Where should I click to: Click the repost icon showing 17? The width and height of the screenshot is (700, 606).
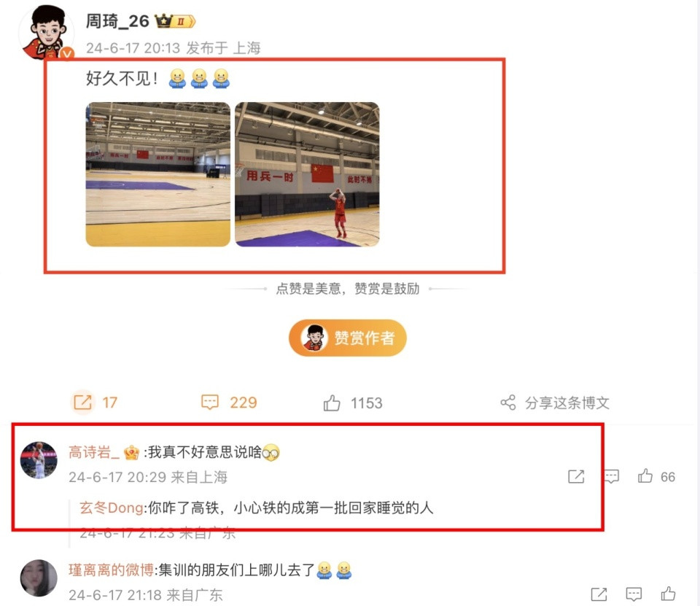[82, 403]
